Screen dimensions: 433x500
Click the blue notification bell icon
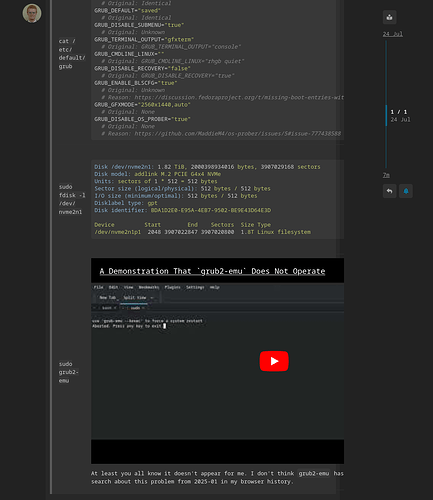(406, 191)
